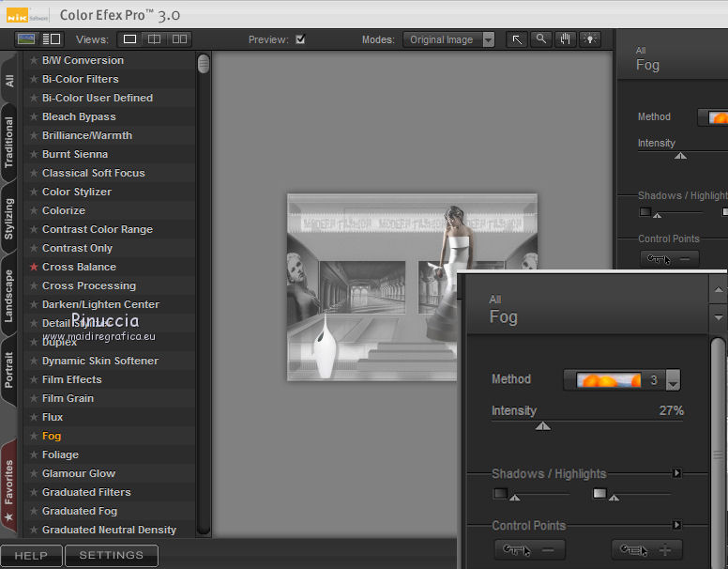Click the Intensity slider handle
728x569 pixels.
coord(542,426)
